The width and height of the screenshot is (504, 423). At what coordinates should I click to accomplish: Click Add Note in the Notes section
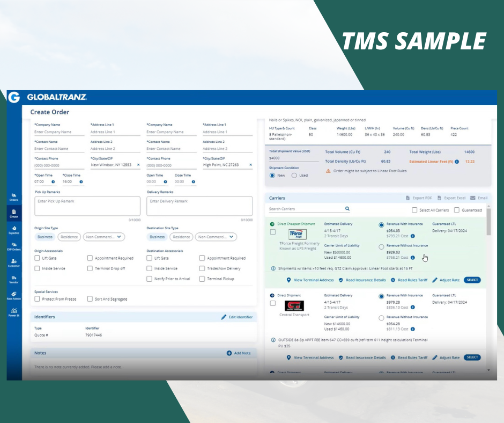click(x=239, y=353)
